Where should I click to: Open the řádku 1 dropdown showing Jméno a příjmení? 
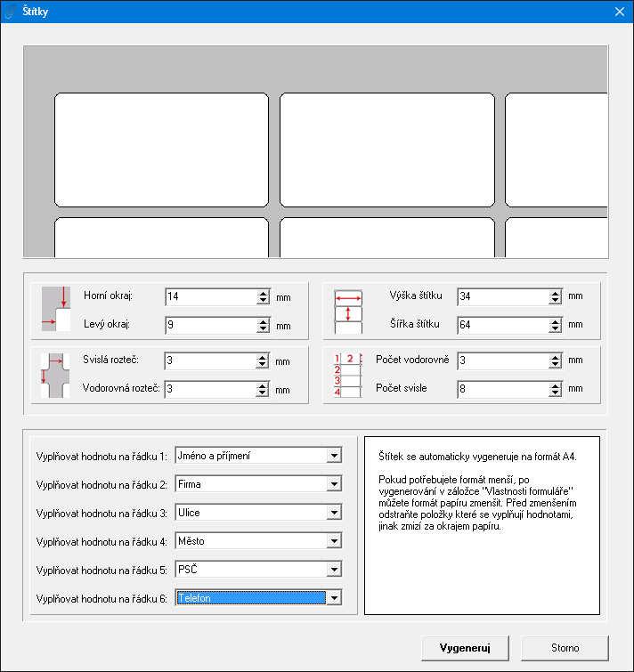[334, 455]
